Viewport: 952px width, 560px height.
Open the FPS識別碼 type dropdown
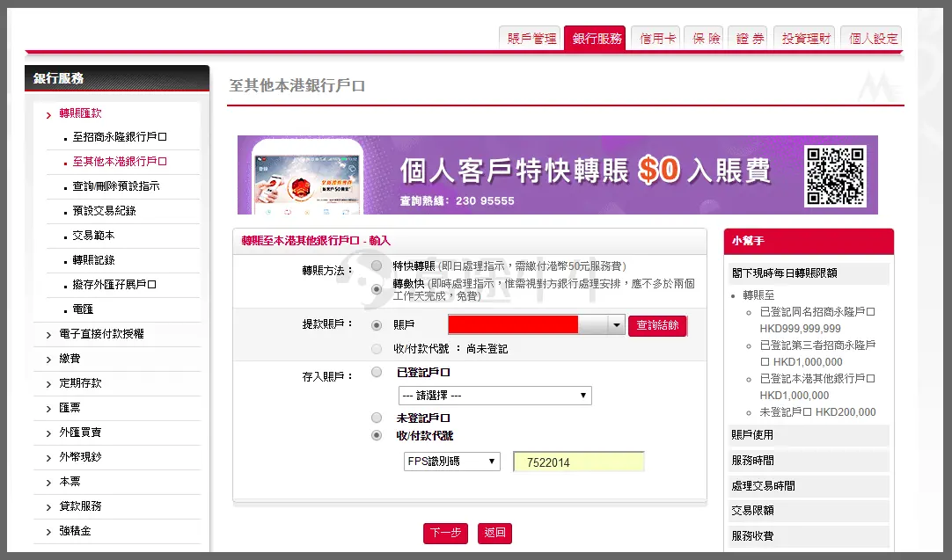pyautogui.click(x=450, y=462)
